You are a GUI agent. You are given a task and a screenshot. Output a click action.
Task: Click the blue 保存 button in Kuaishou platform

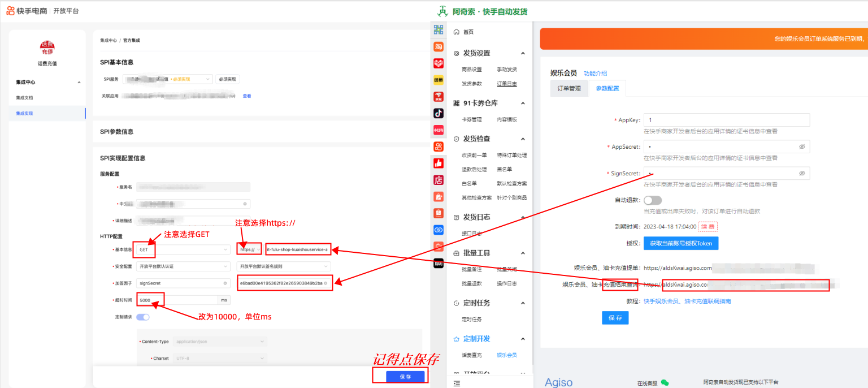(405, 376)
